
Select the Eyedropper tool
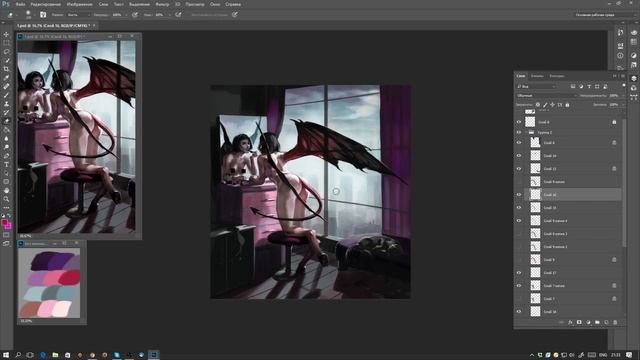pyautogui.click(x=6, y=78)
